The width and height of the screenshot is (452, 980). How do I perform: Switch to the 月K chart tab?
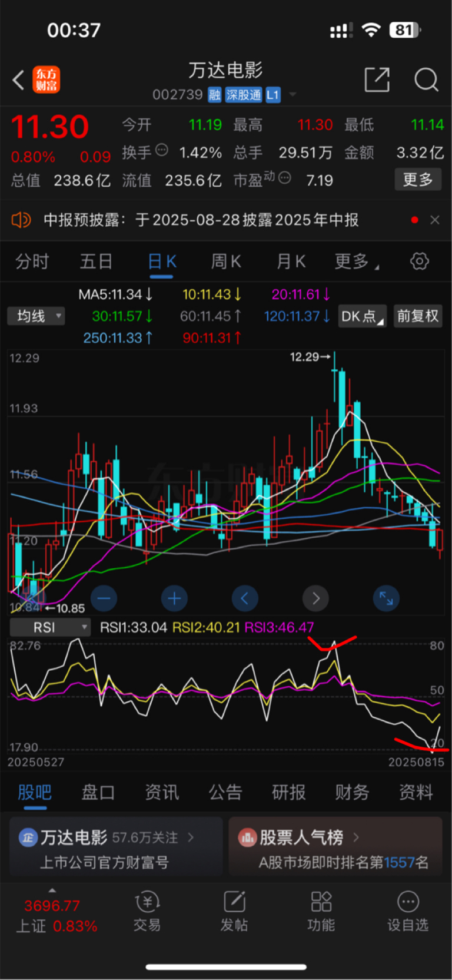(291, 261)
